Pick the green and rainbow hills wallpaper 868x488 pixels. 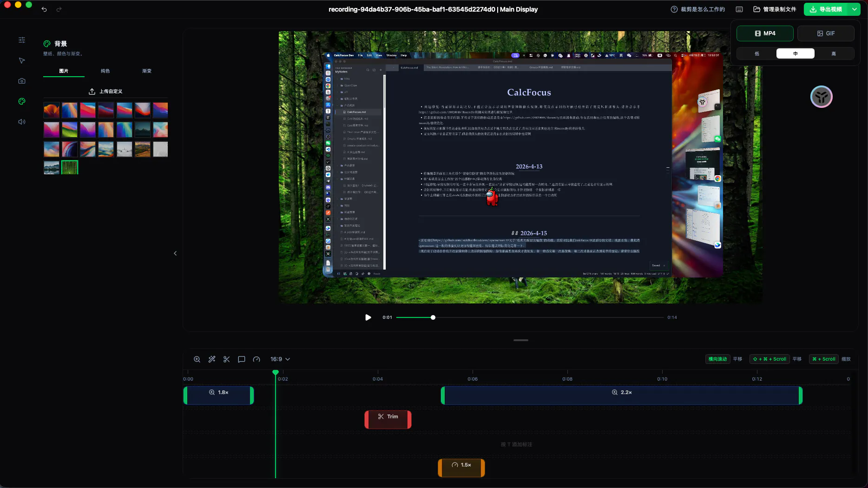[x=70, y=130]
